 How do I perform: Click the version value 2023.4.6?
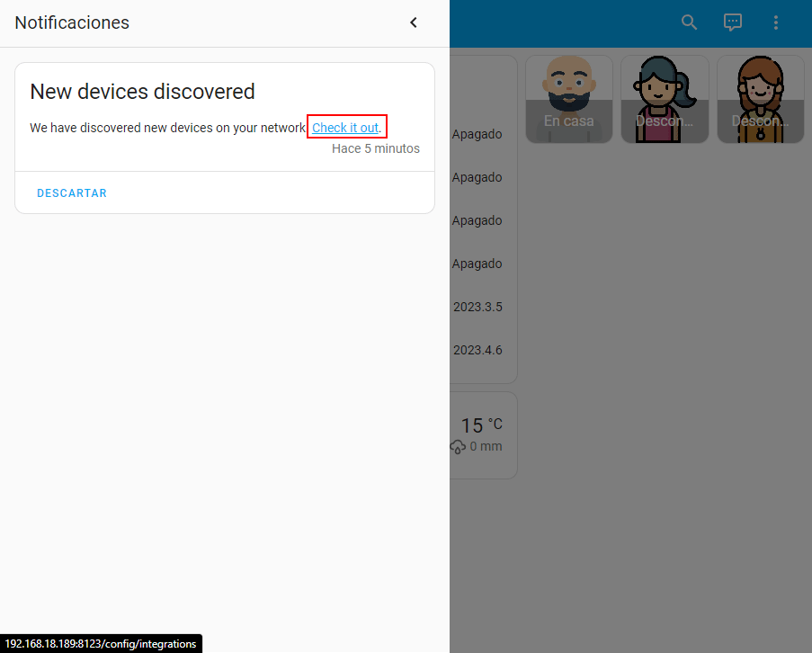coord(477,350)
